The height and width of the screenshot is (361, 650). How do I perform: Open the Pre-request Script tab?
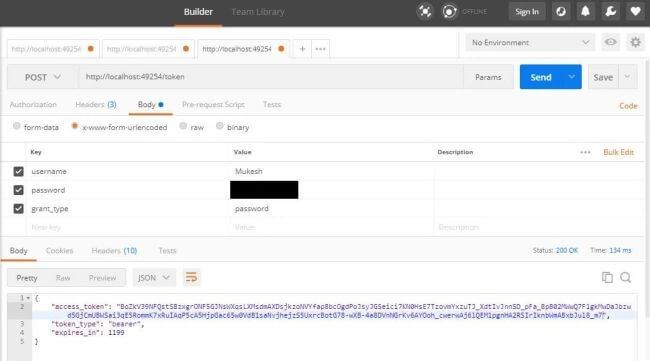213,104
